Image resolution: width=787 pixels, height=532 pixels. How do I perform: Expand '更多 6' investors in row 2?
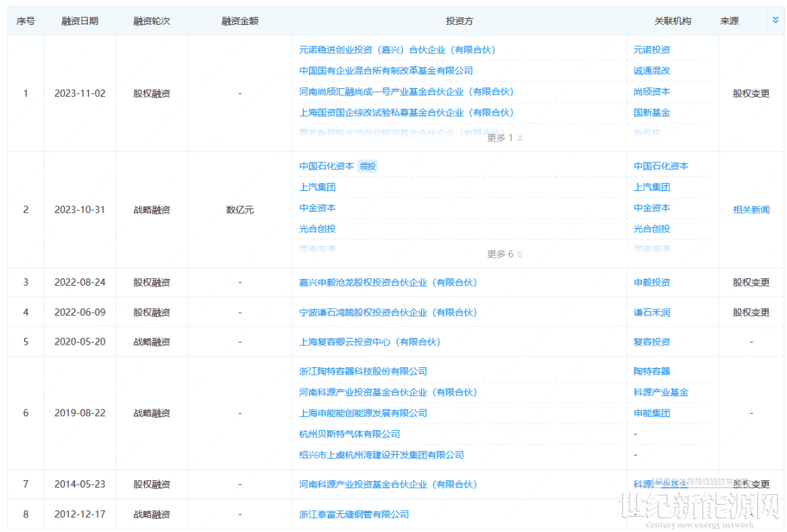pos(505,254)
